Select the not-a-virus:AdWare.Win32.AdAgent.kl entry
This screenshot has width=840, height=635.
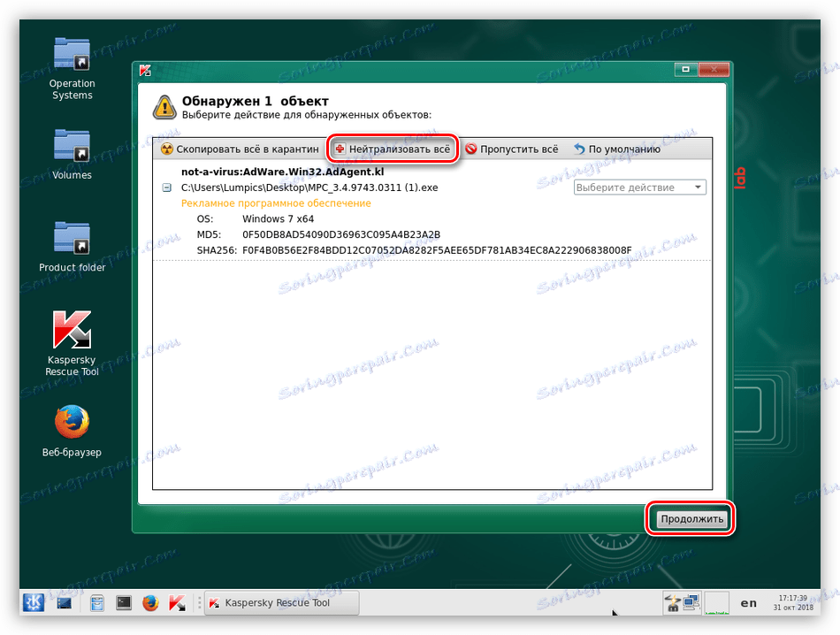(282, 172)
